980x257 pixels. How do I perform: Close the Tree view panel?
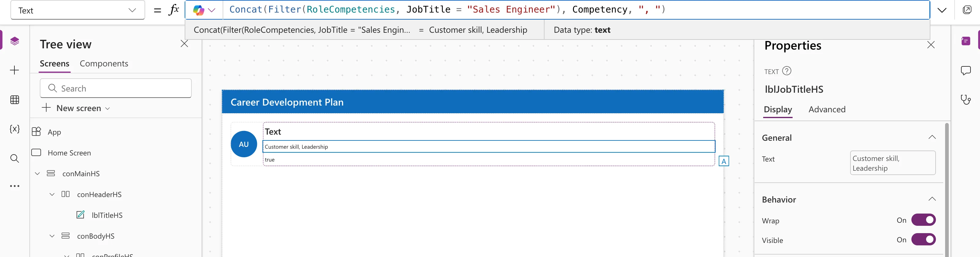click(184, 44)
